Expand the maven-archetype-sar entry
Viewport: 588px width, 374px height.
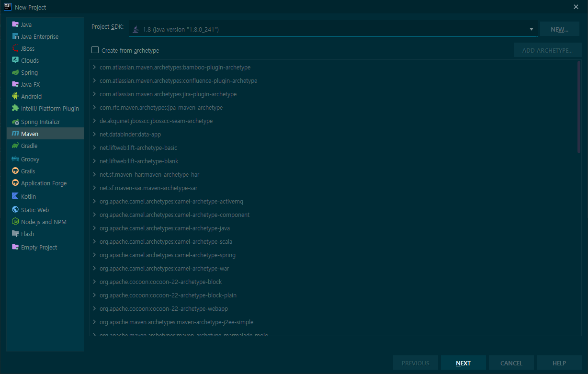[94, 188]
